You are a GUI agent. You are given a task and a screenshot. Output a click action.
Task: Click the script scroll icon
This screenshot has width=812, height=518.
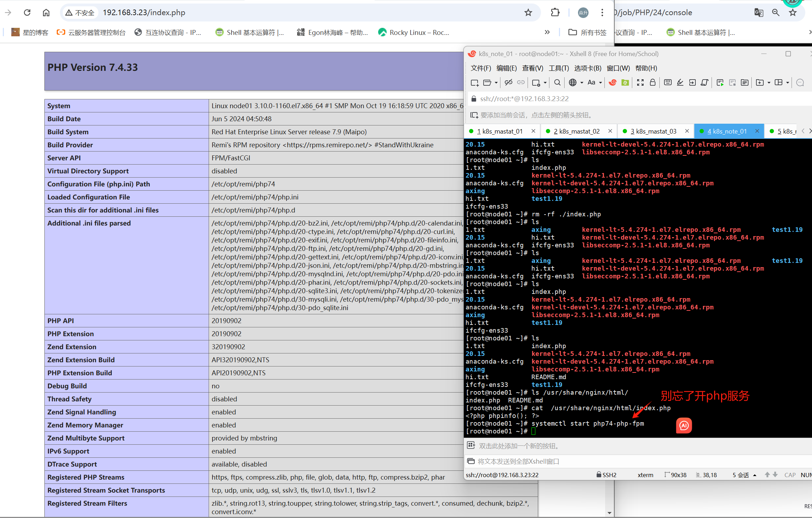[x=705, y=82]
